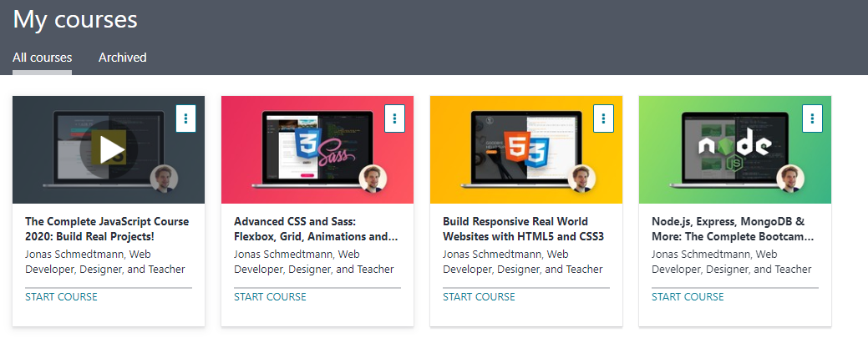Image resolution: width=868 pixels, height=343 pixels.
Task: Start the Complete JavaScript Course 2020
Action: point(61,297)
